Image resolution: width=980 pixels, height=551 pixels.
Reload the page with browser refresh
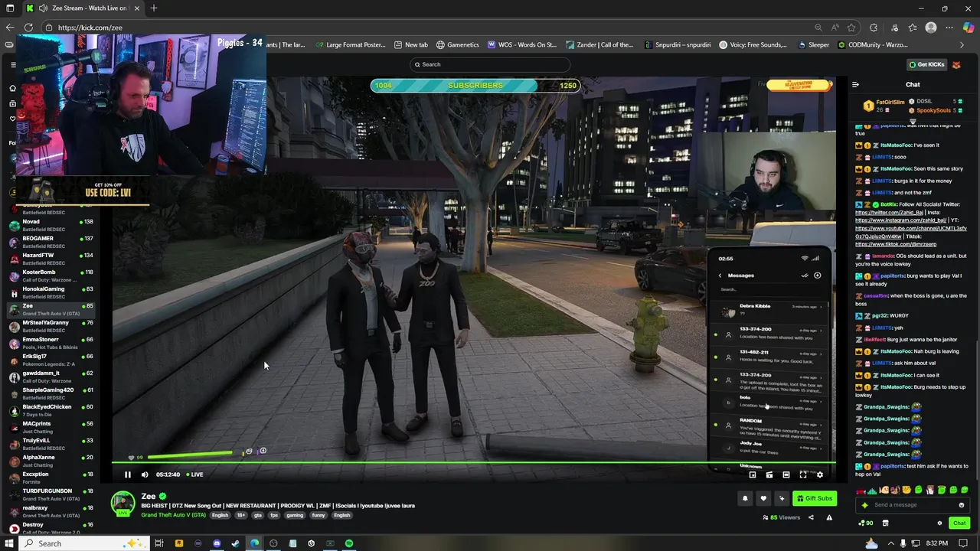click(x=28, y=28)
